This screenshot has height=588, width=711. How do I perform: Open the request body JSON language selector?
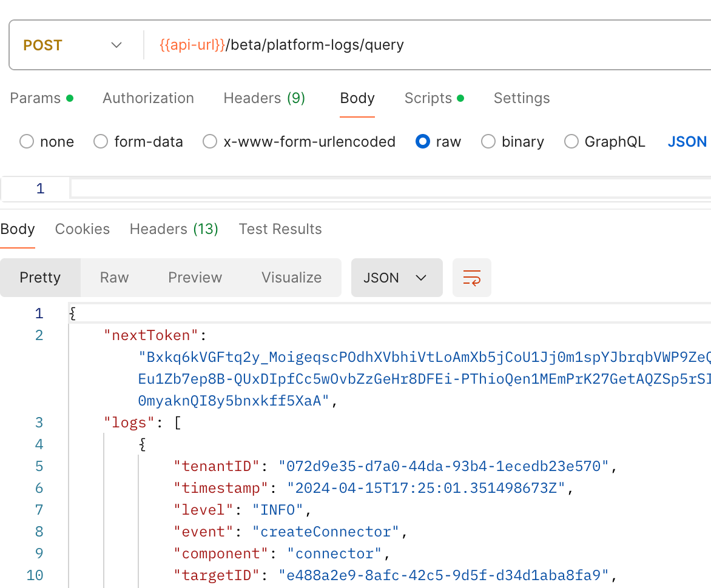pos(687,142)
